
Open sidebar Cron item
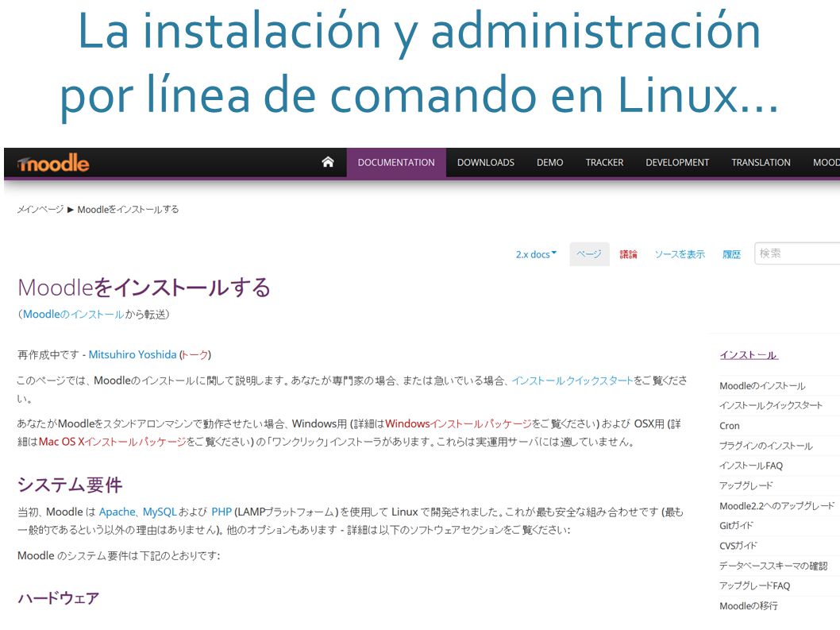pyautogui.click(x=729, y=426)
